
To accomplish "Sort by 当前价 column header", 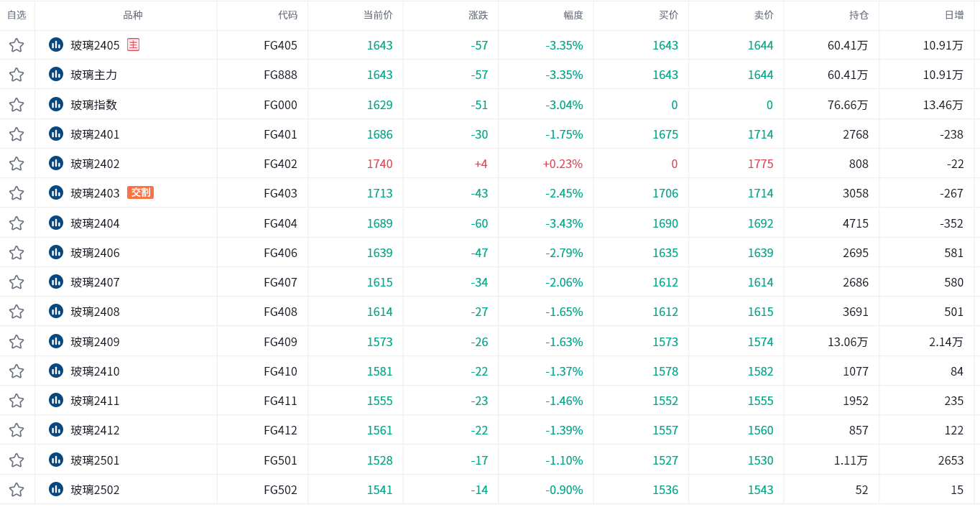I will tap(378, 15).
